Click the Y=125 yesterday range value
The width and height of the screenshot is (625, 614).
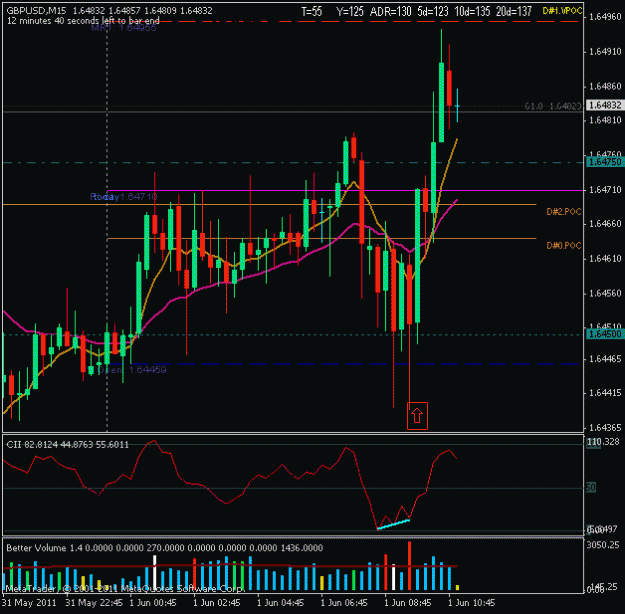pyautogui.click(x=350, y=12)
